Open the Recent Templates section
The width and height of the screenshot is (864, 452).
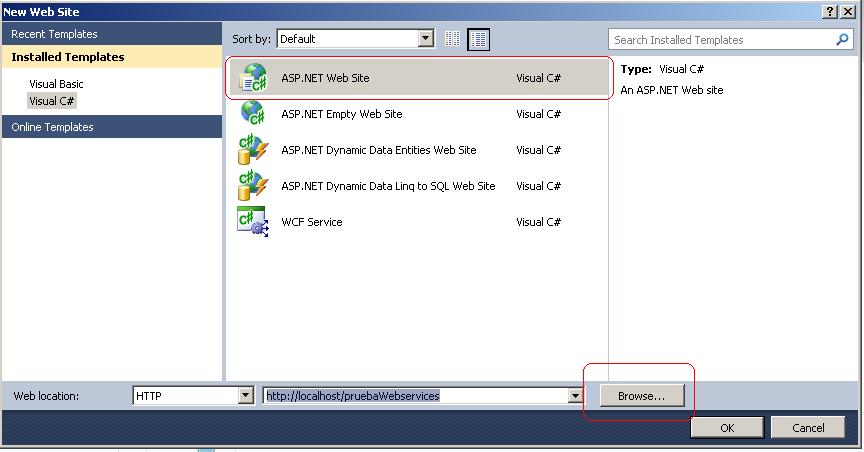coord(112,34)
